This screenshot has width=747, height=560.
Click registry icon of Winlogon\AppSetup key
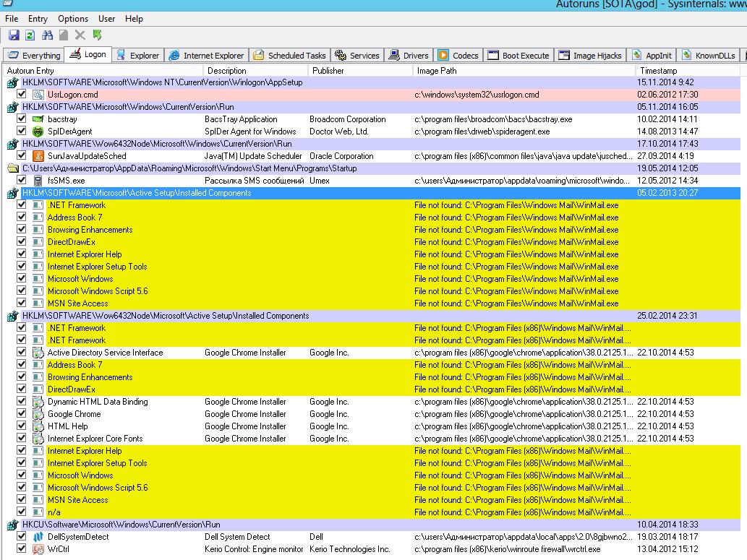pyautogui.click(x=13, y=82)
